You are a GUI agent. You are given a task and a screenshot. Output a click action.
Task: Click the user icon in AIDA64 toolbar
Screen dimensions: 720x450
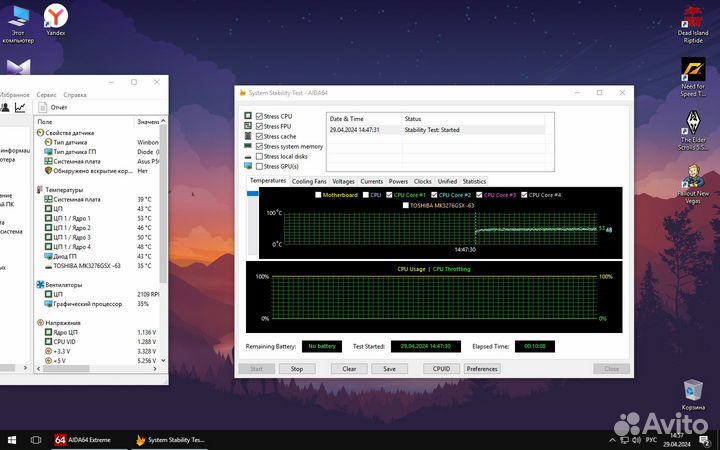click(x=5, y=107)
